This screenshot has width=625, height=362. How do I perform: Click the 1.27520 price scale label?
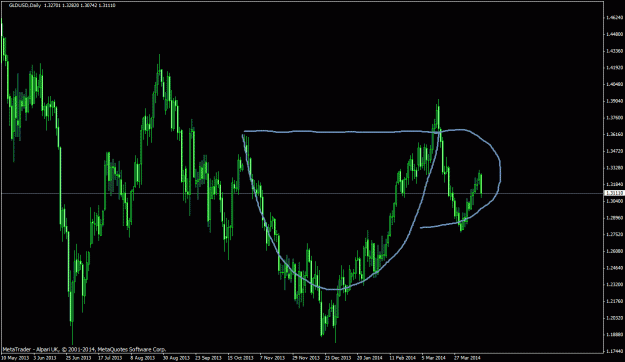(x=614, y=234)
